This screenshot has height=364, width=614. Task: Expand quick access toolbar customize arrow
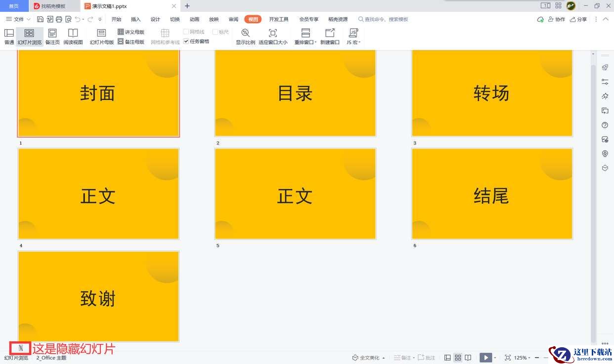click(x=100, y=19)
